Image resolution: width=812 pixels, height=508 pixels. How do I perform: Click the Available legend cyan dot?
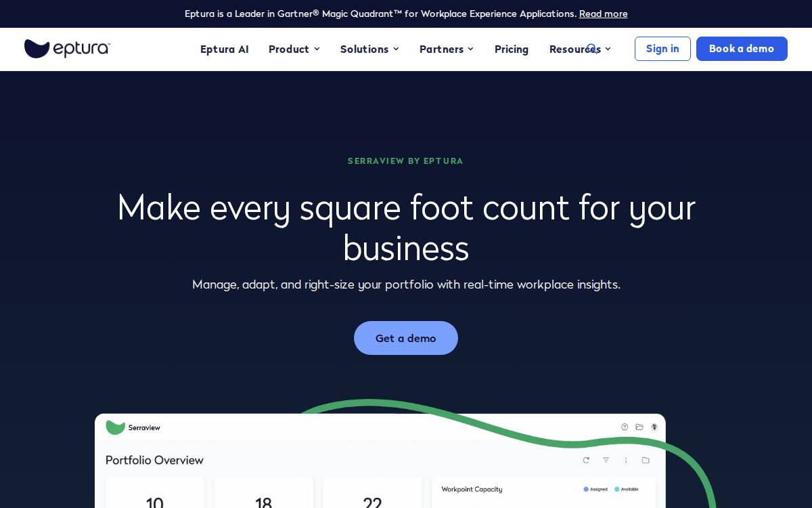617,489
